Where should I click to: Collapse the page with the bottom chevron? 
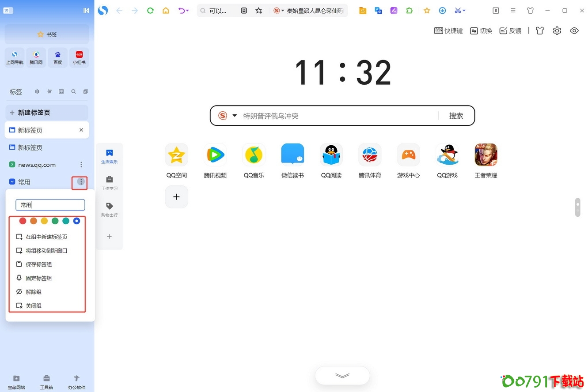[x=342, y=375]
